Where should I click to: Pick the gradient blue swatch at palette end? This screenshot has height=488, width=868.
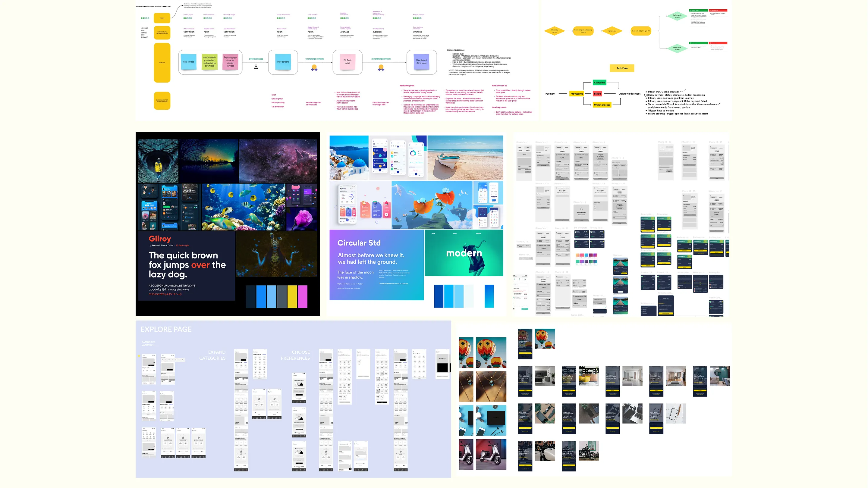(x=489, y=296)
